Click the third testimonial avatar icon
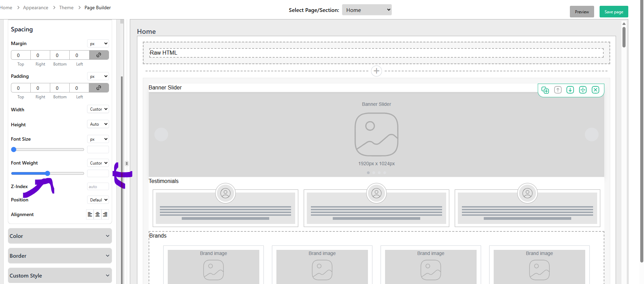The height and width of the screenshot is (284, 644). pos(527,193)
